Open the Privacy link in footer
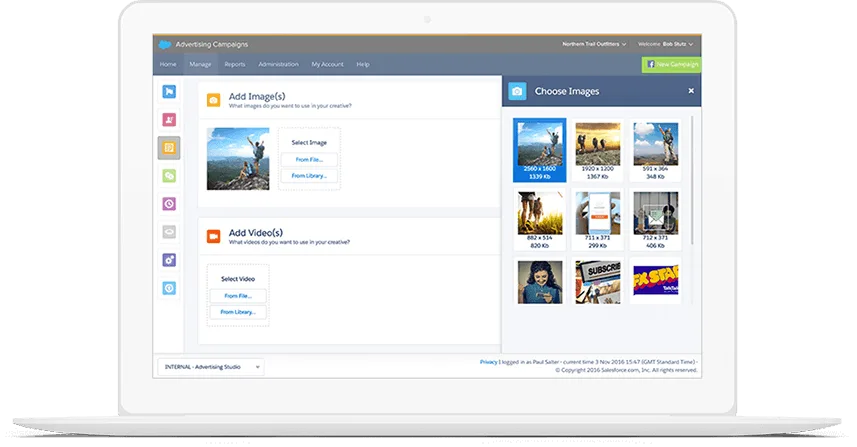Screen dimensions: 857x447 point(488,362)
